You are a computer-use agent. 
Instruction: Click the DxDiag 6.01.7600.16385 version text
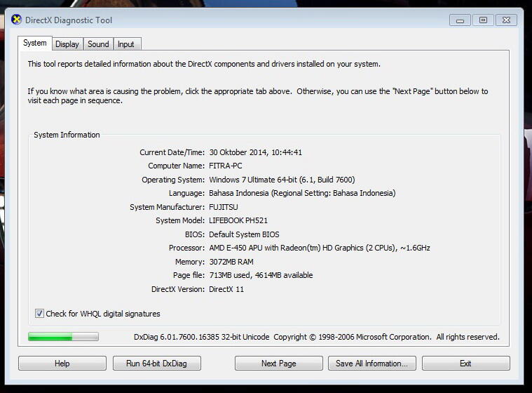pyautogui.click(x=202, y=337)
